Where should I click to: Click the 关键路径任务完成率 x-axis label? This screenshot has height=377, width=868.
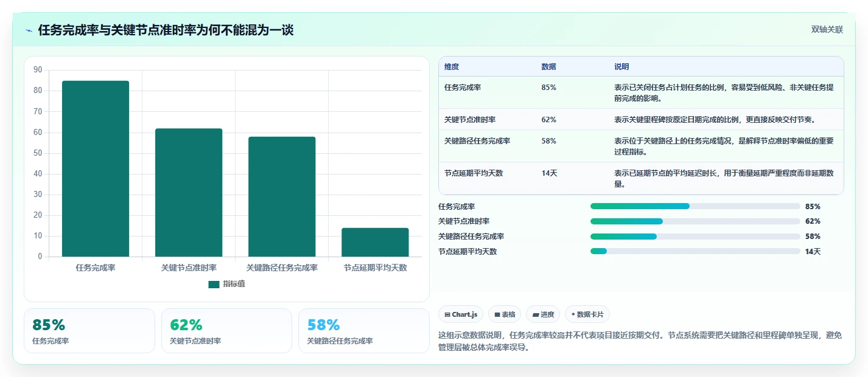tap(282, 268)
